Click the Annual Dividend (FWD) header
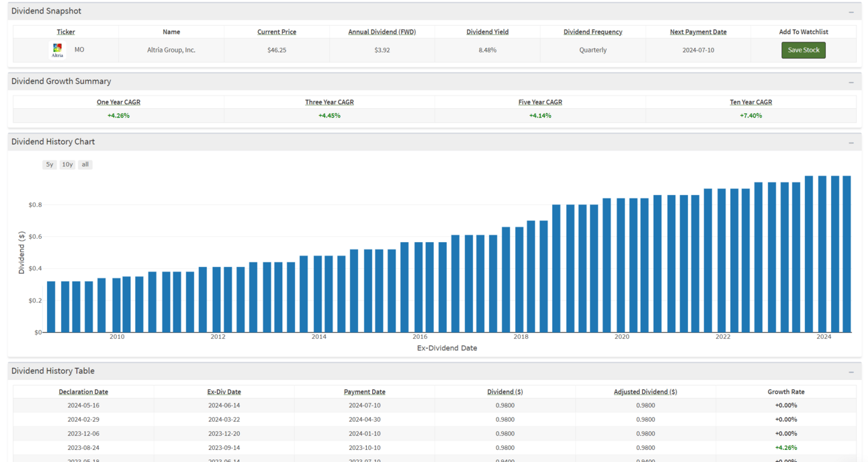This screenshot has width=868, height=462. (x=382, y=32)
